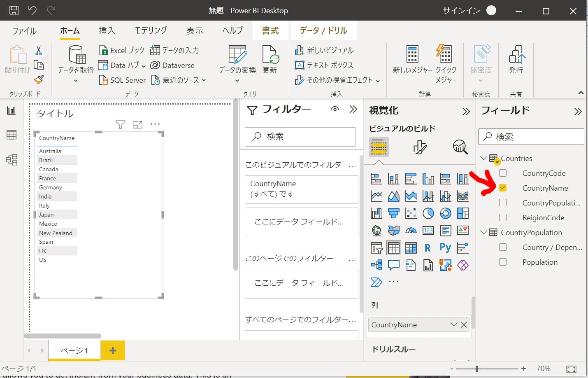Screen dimensions: 588x378
Task: Collapse the フィルター pane with chevrons
Action: (x=353, y=109)
